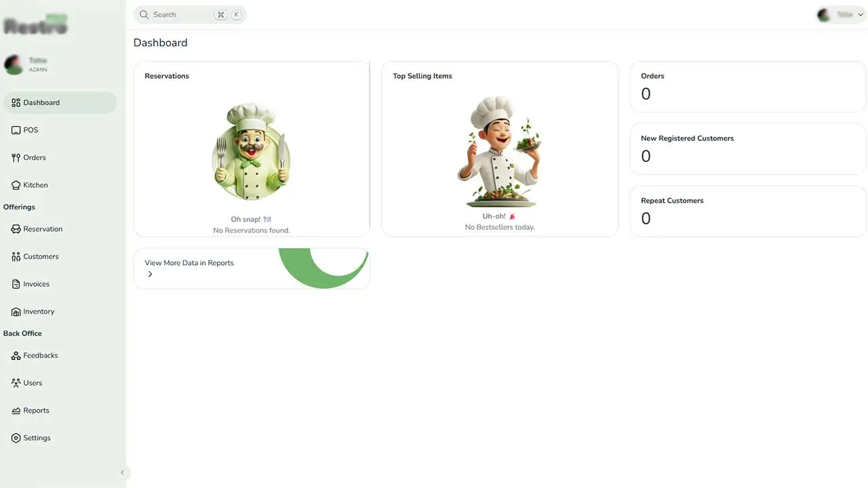Select the Repeat Customers card
868x488 pixels.
click(x=748, y=211)
